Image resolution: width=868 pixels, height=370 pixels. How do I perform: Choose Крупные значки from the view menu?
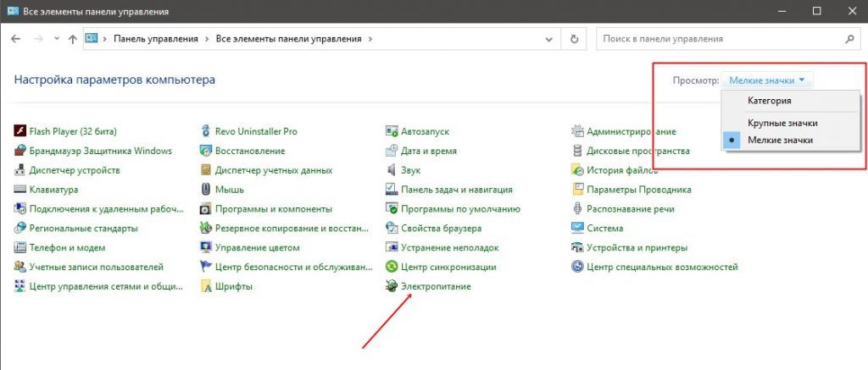pos(782,123)
